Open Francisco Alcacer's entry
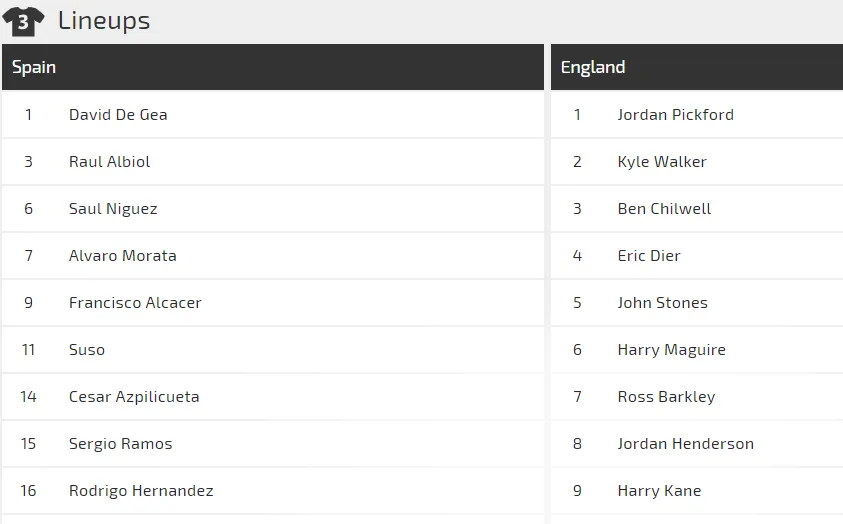843x524 pixels. point(135,303)
